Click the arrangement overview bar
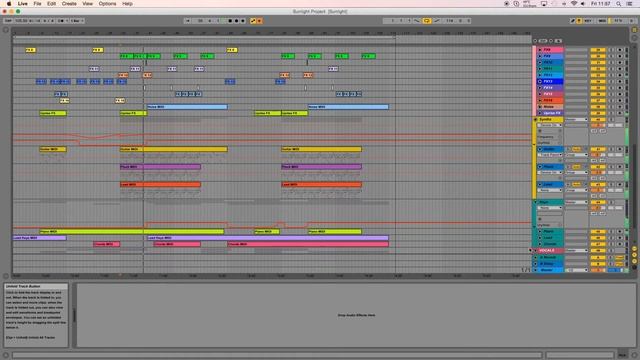This screenshot has height=360, width=640. [204, 38]
